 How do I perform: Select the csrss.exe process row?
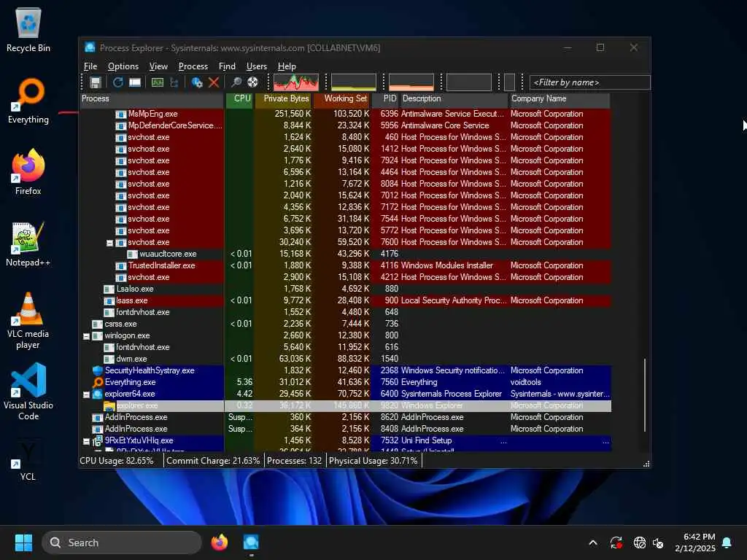[345, 324]
